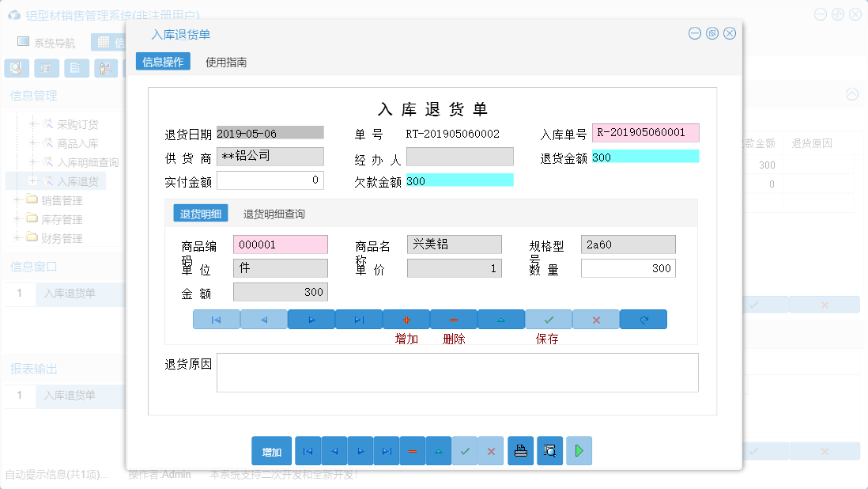Jump to last record on the bottom navigator

point(387,450)
